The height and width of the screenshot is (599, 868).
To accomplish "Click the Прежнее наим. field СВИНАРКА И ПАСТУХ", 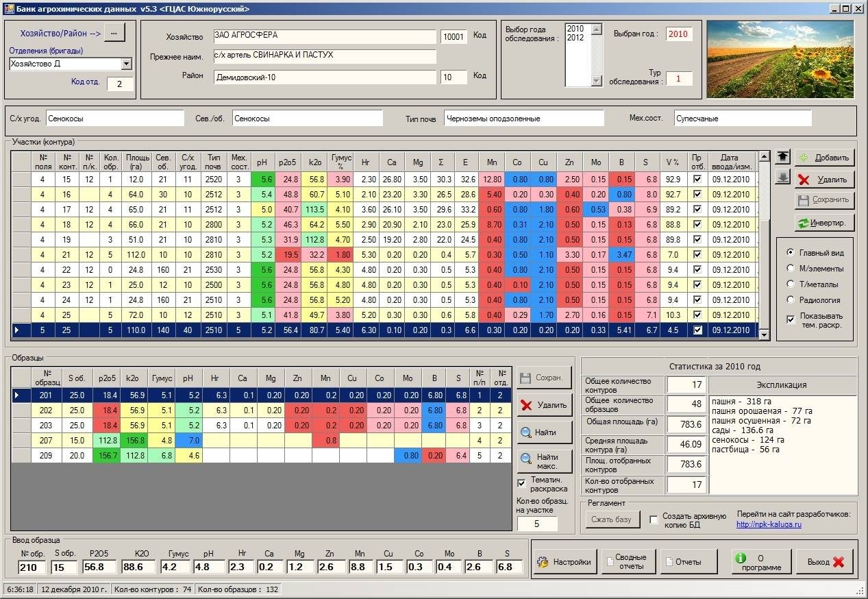I will click(x=324, y=56).
